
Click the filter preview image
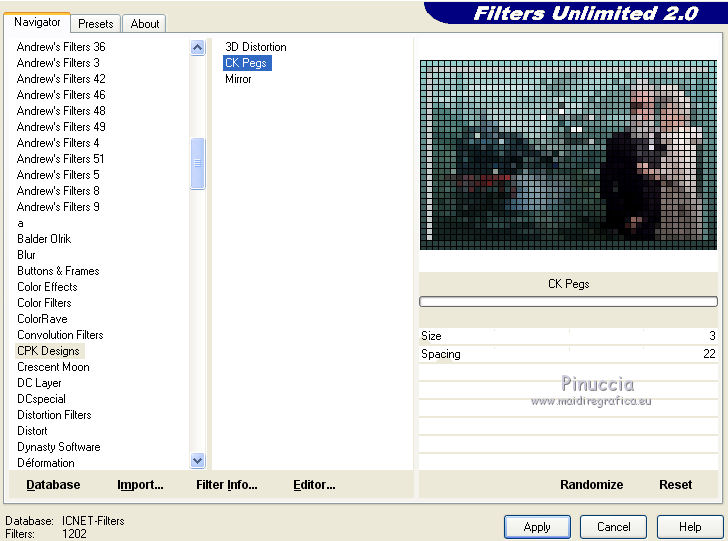(568, 155)
